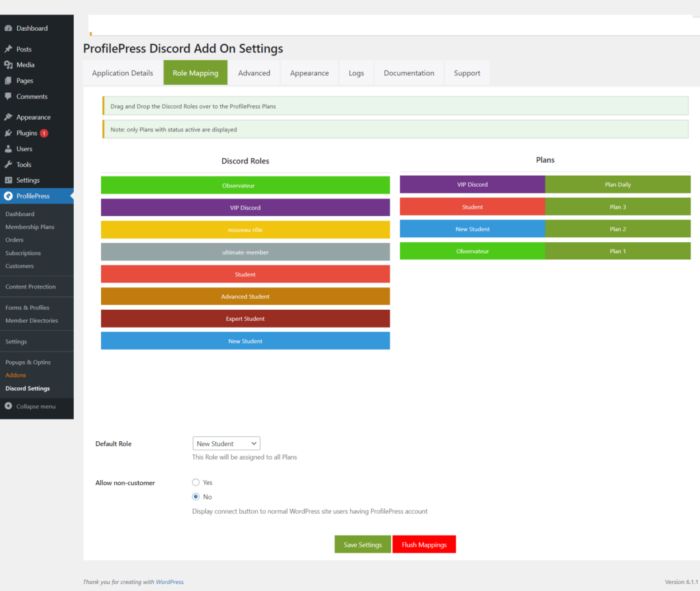Click the Media library icon
700x591 pixels.
(8, 65)
